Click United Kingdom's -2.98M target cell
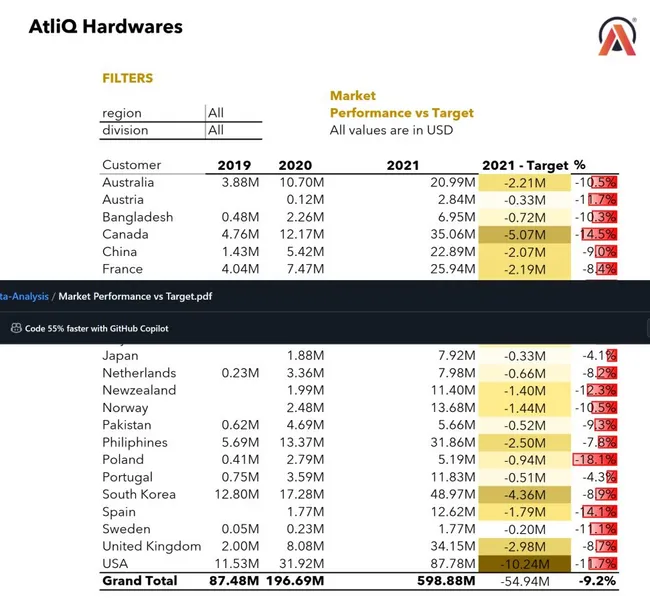Viewport: 650px width, 602px height. tap(525, 546)
